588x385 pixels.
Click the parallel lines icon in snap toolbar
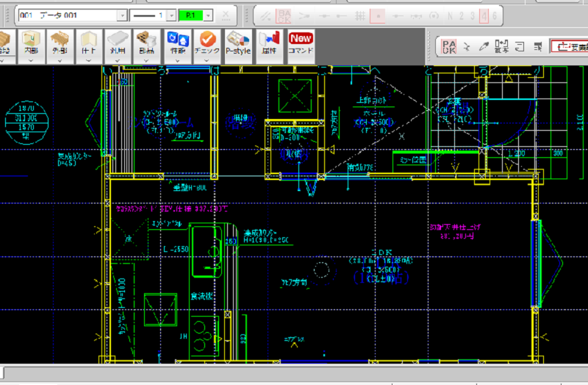coord(266,15)
